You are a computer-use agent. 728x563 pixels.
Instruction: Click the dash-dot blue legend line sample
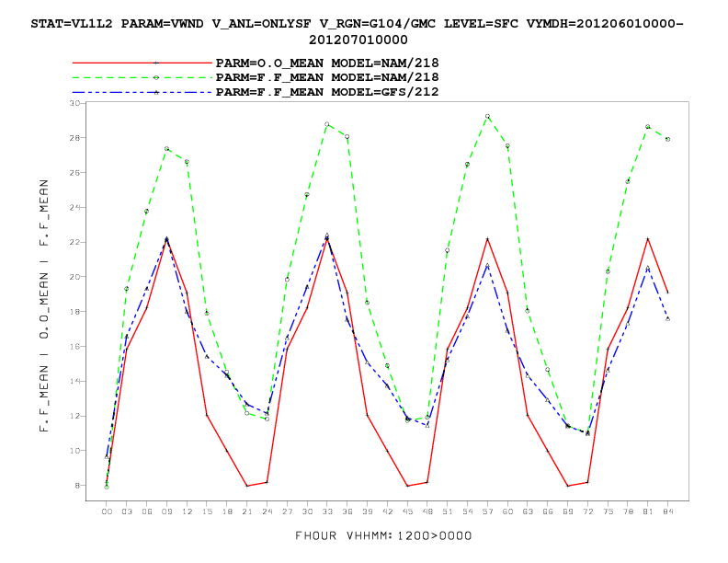(142, 92)
